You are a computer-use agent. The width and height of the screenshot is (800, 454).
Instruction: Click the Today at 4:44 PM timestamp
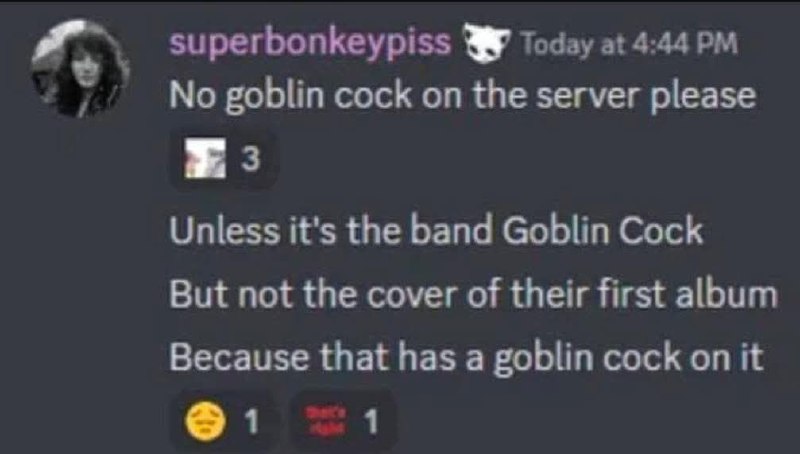pos(629,44)
